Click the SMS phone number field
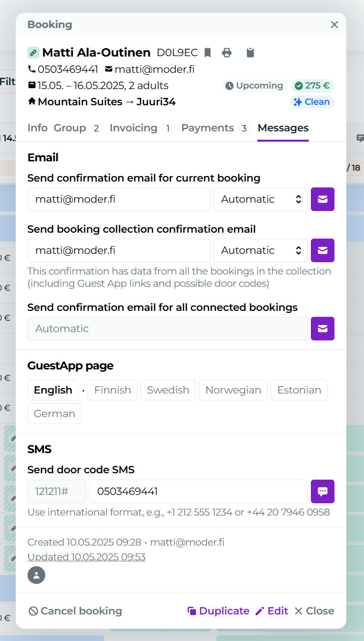Viewport: 364px width, 641px height. (198, 491)
